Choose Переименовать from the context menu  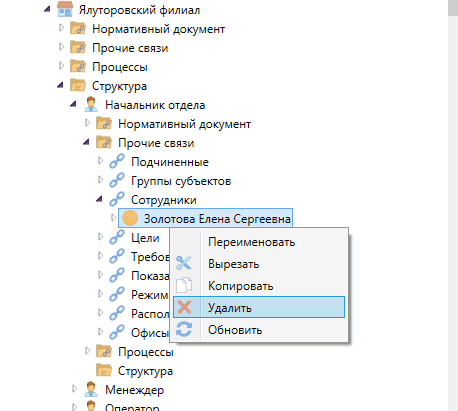pyautogui.click(x=252, y=242)
